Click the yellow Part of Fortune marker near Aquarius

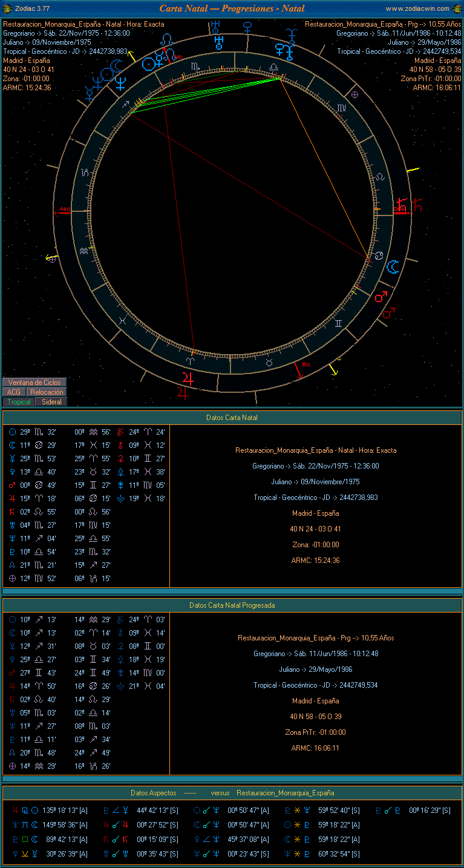point(51,258)
